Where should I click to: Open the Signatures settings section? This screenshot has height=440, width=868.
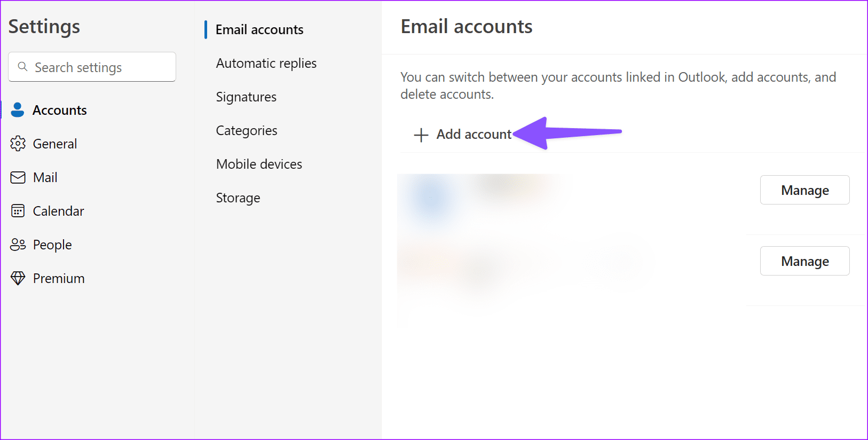coord(246,97)
